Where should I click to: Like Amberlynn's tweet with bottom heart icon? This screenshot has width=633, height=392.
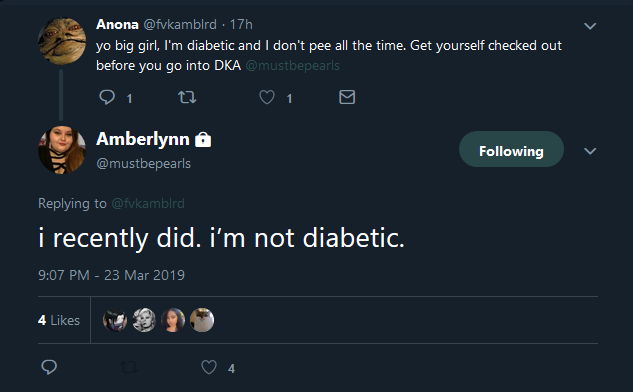(x=209, y=367)
